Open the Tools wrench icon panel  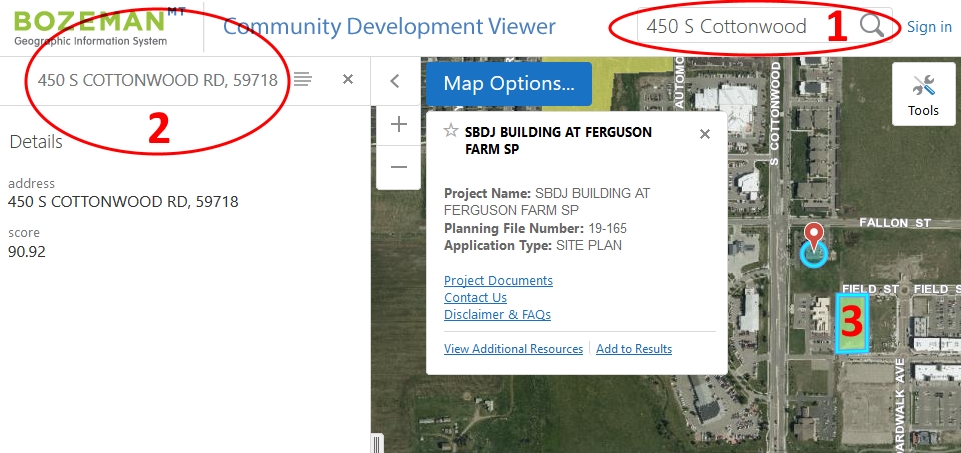[923, 95]
